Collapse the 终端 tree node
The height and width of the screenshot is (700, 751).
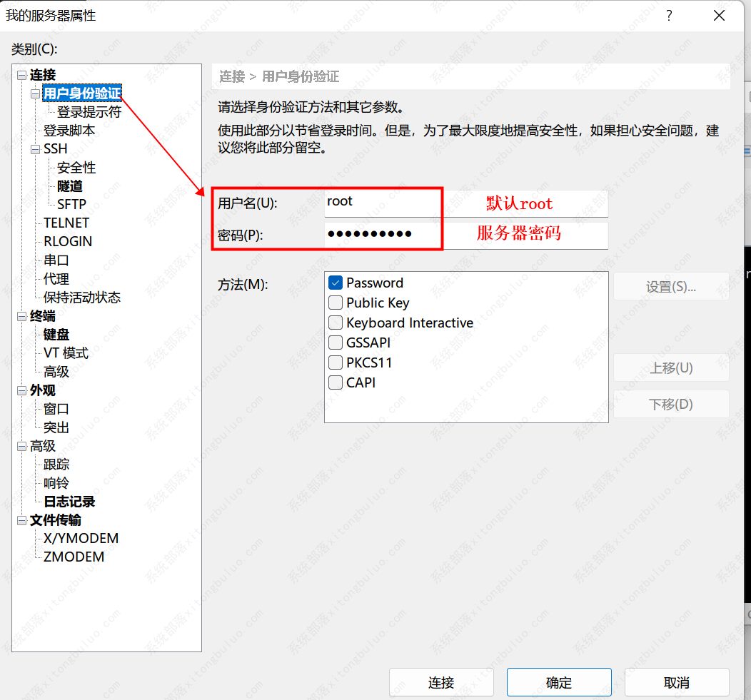21,317
